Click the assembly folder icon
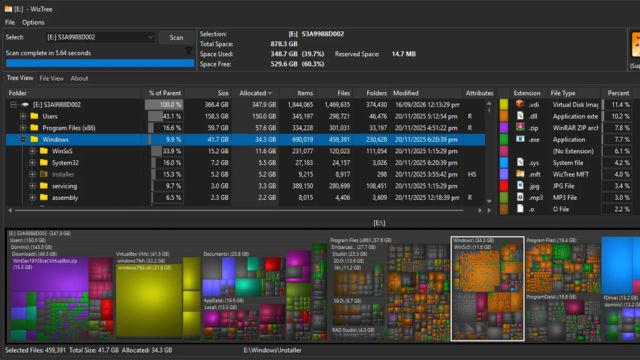The height and width of the screenshot is (360, 640). (44, 198)
